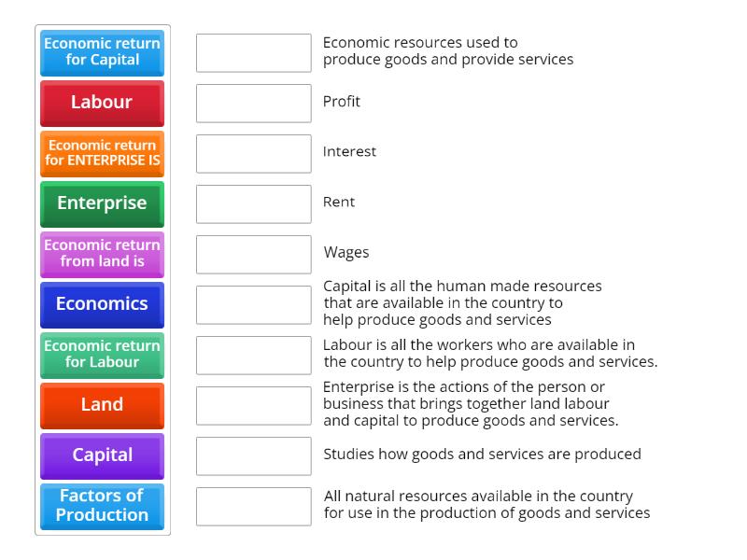Screen dimensions: 747x560
Task: Select the "Economic return for Capital" tile
Action: 101,53
